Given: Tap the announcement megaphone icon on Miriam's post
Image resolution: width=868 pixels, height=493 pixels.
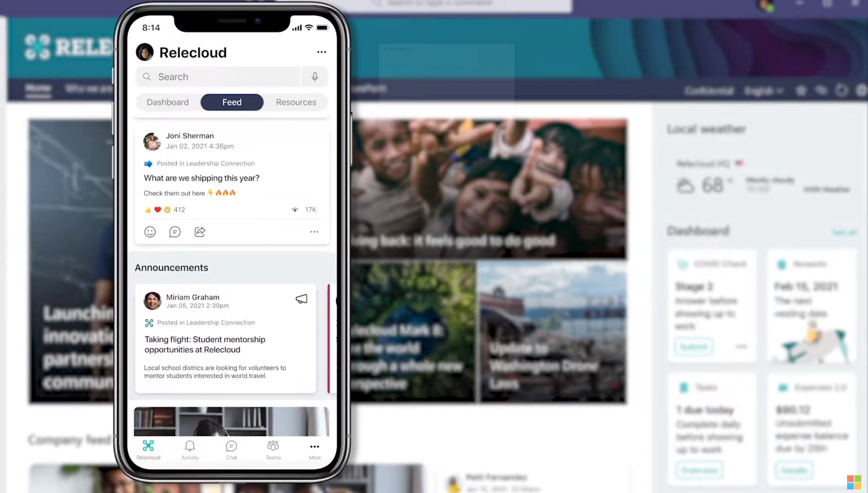Looking at the screenshot, I should tap(301, 298).
